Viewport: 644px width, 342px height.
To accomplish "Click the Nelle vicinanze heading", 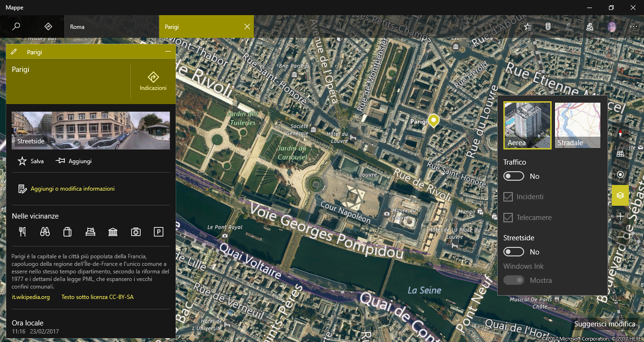I will [35, 216].
